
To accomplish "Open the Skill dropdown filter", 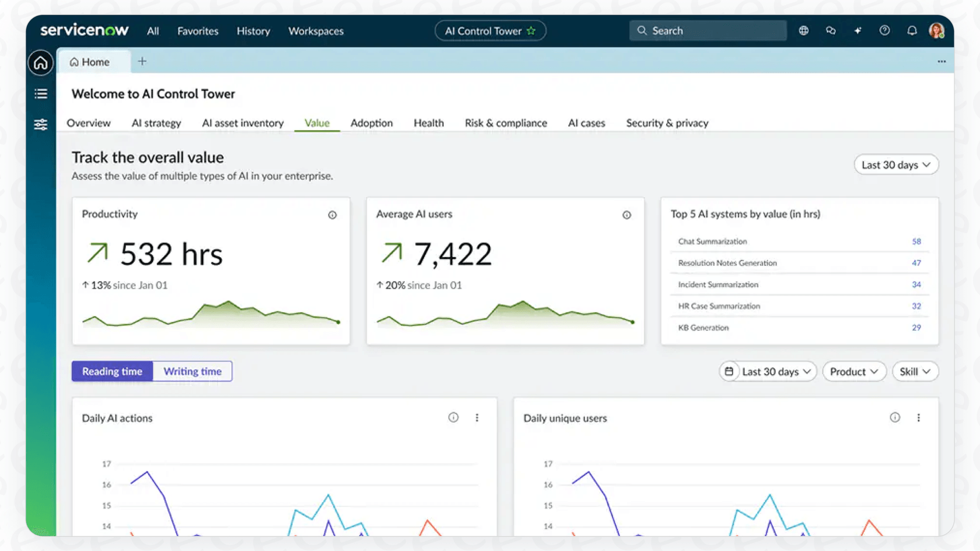I will pyautogui.click(x=914, y=371).
